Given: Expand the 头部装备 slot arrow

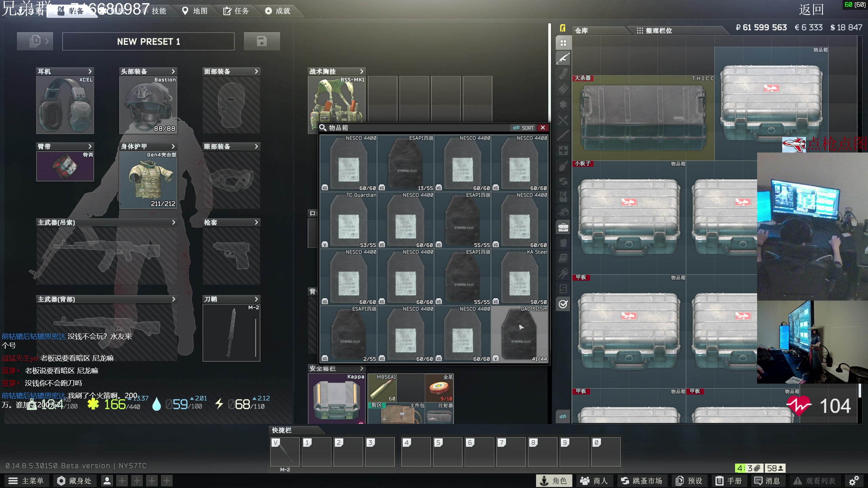Looking at the screenshot, I should pyautogui.click(x=173, y=72).
